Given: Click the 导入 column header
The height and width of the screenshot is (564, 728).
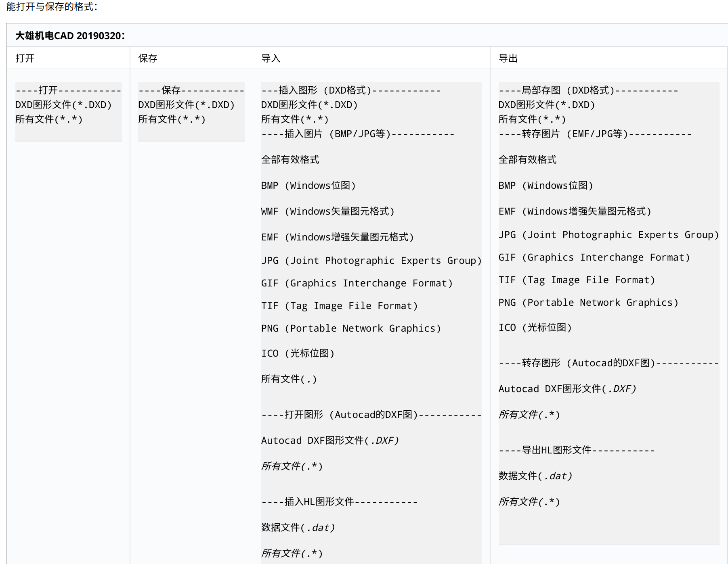Looking at the screenshot, I should [268, 58].
